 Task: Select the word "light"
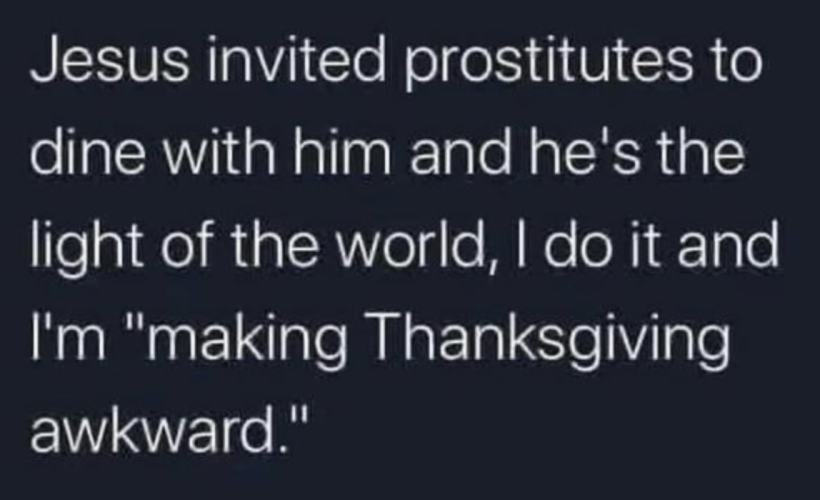[x=86, y=249]
